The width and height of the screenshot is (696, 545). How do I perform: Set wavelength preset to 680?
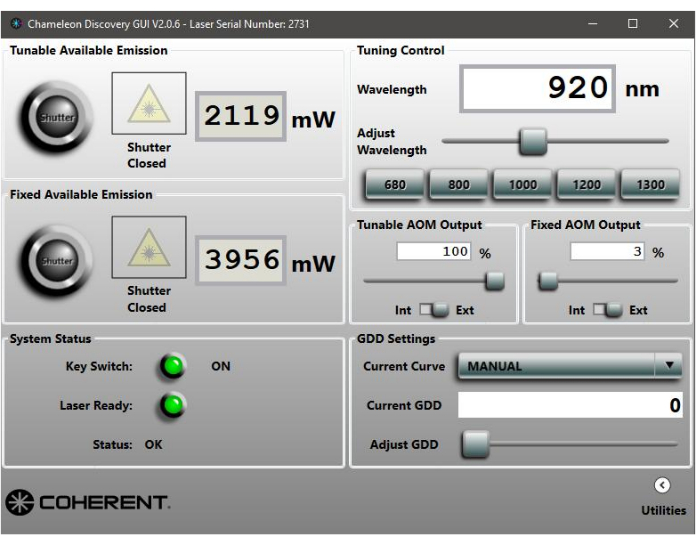coord(395,184)
